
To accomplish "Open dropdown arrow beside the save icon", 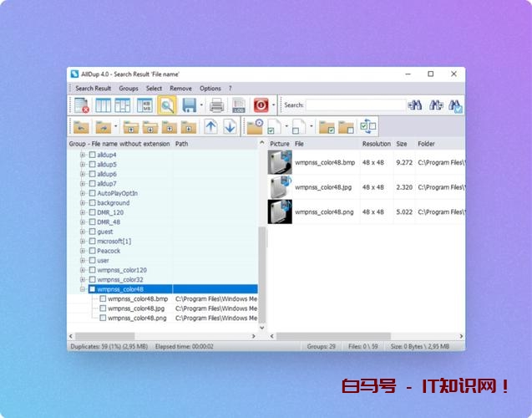I will coord(201,105).
